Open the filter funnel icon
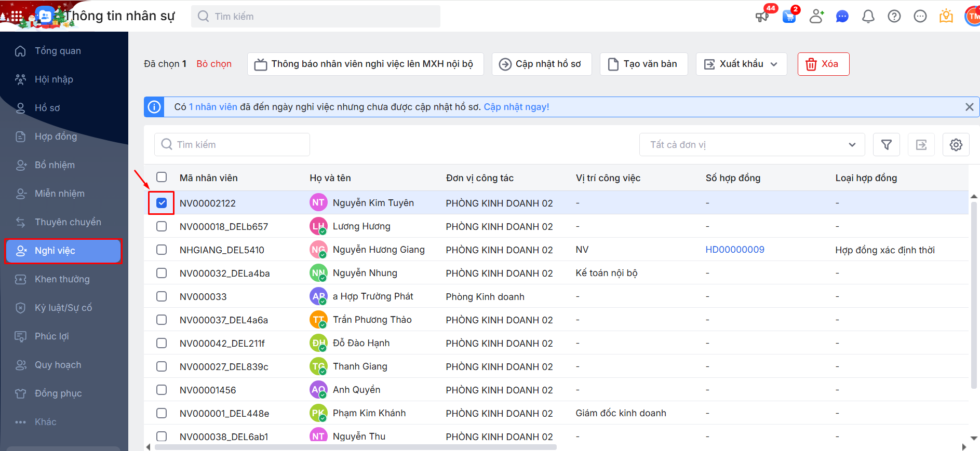Viewport: 980px width, 451px height. click(886, 145)
